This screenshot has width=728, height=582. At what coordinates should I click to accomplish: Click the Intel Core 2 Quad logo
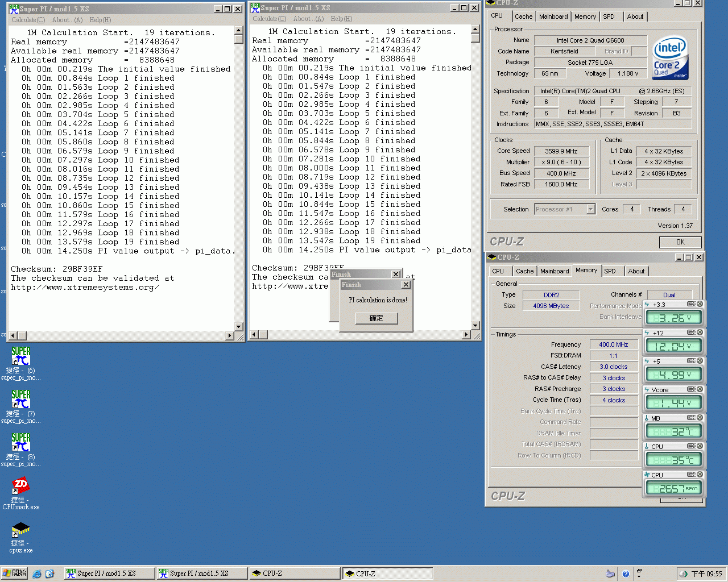670,59
